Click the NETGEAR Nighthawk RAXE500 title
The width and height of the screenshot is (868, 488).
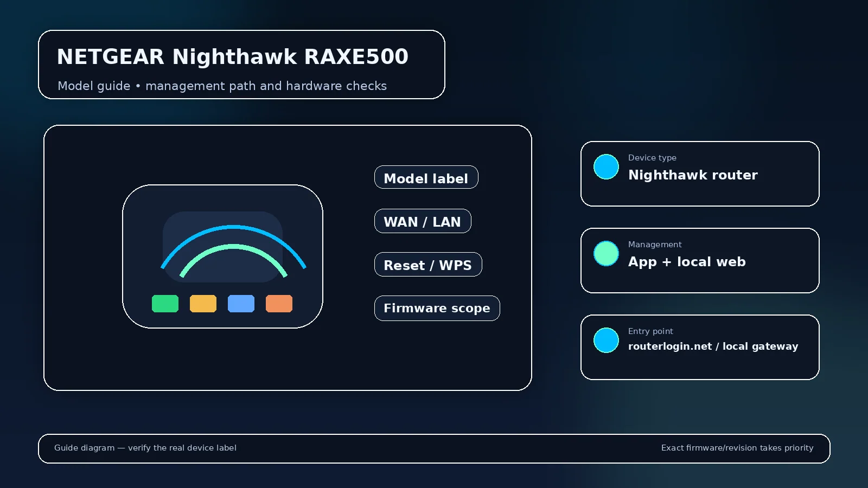tap(233, 57)
